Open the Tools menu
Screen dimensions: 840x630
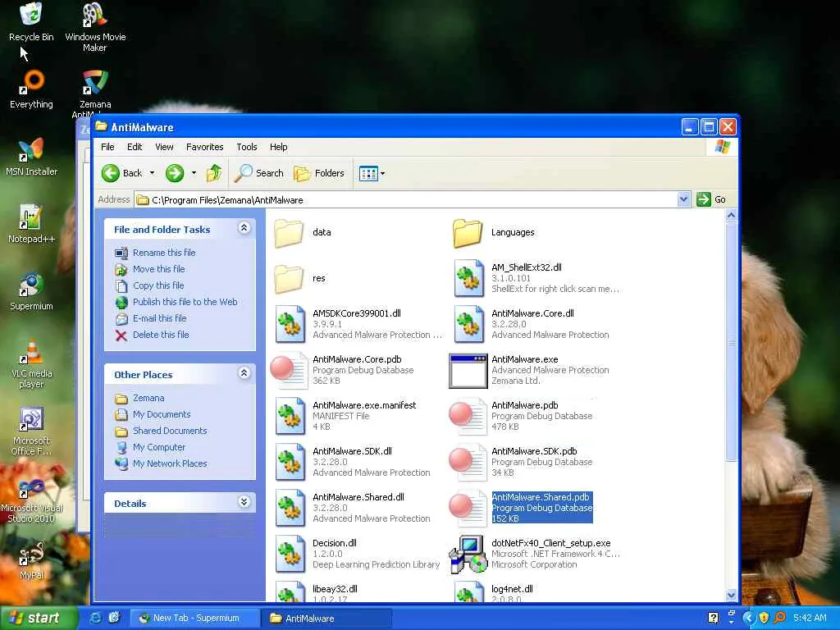point(246,147)
